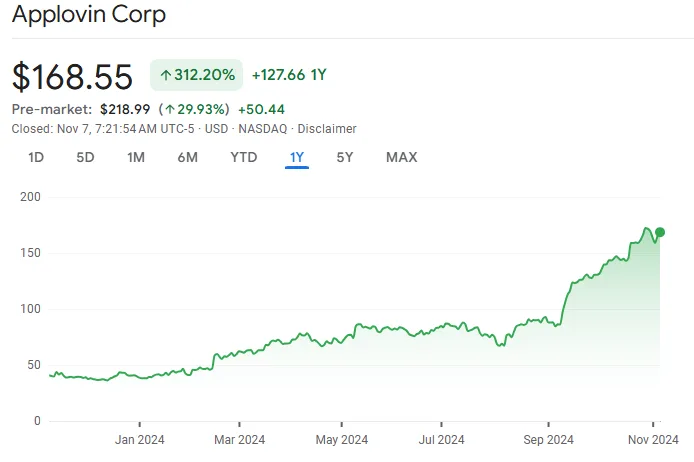Click the green up arrow in percentage badge
694x462 pixels.
click(166, 75)
